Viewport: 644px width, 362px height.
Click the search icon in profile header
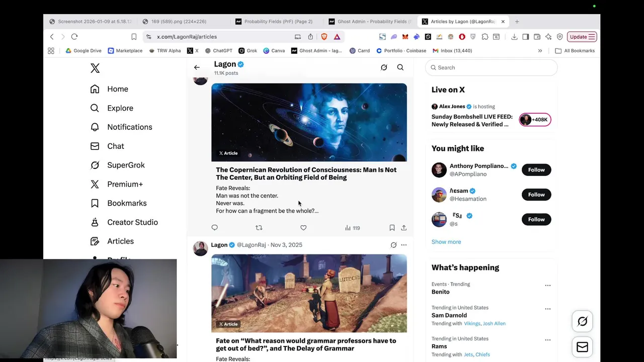point(400,67)
